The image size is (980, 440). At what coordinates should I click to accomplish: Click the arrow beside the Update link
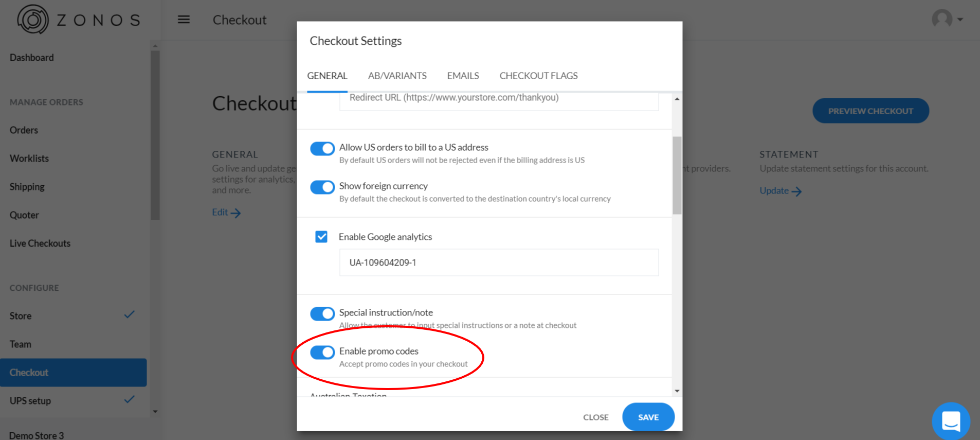(x=796, y=191)
